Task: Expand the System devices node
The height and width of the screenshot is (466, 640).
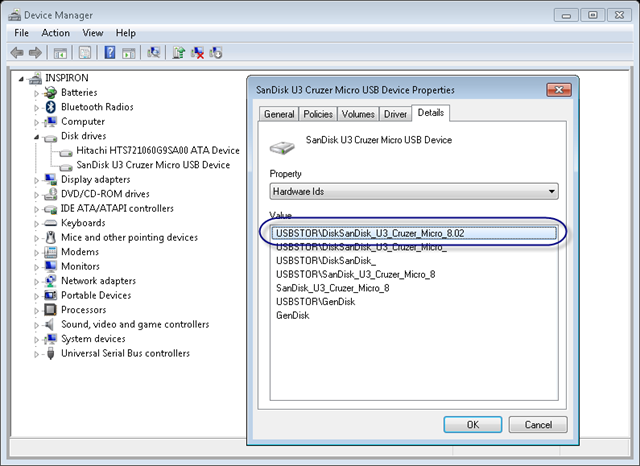Action: coord(36,340)
